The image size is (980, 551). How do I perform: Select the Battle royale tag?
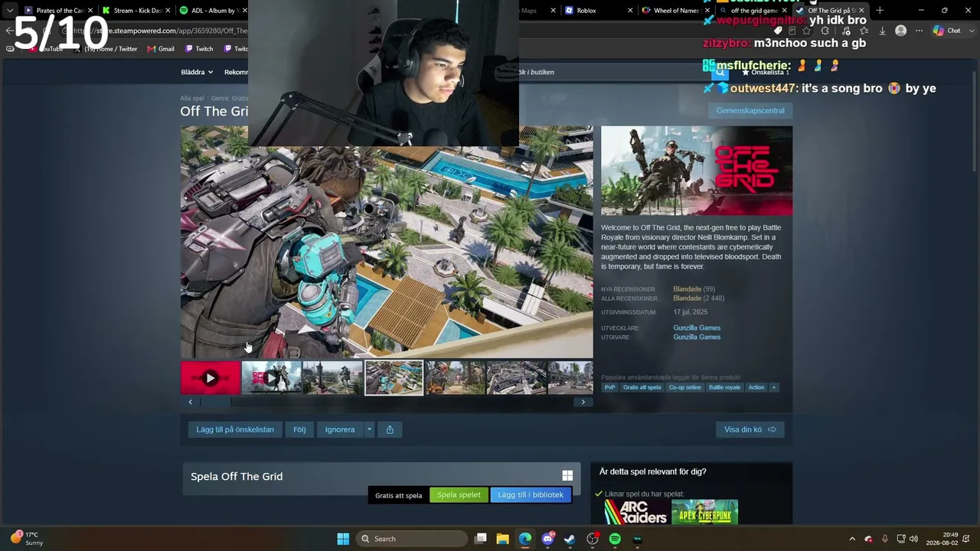[x=724, y=387]
